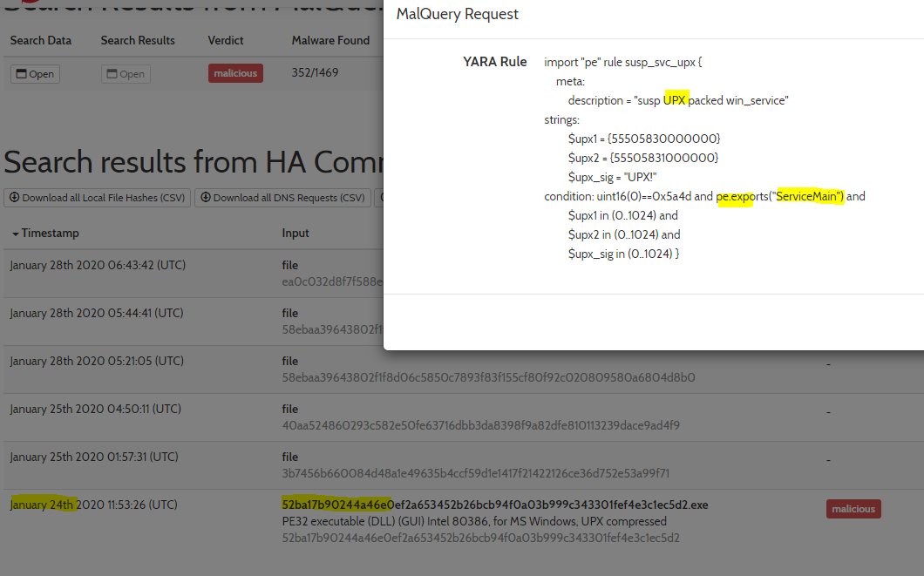Image resolution: width=924 pixels, height=576 pixels.
Task: Select timestamp January 25th 2020 01:57:31
Action: (94, 457)
